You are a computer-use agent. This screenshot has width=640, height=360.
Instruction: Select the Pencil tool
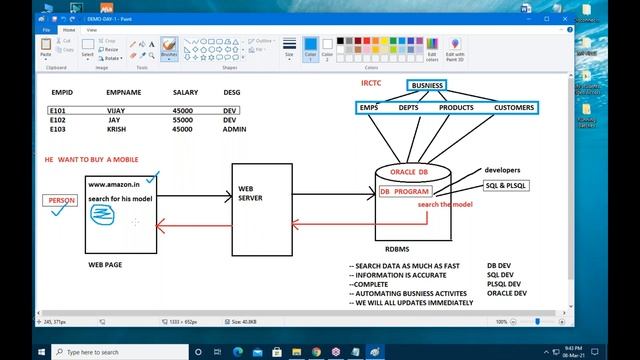tap(133, 44)
